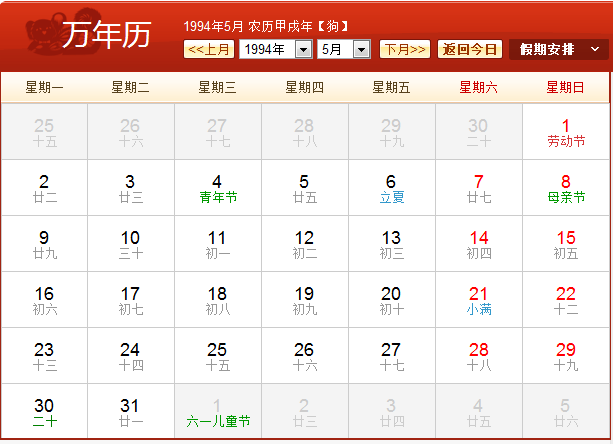
Task: Select May 12 初二
Action: click(305, 244)
